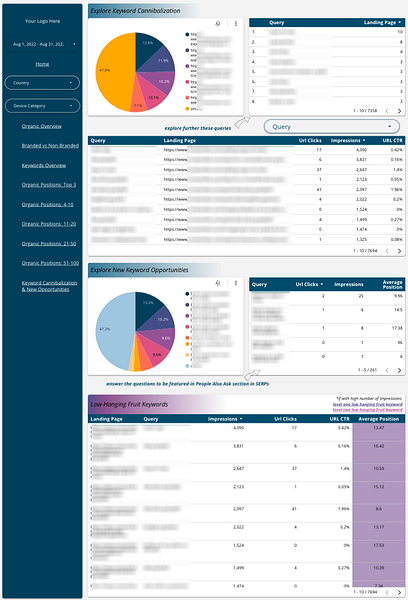The height and width of the screenshot is (600, 408).
Task: Click the pin icon on new opportunities pie chart
Action: [x=218, y=283]
